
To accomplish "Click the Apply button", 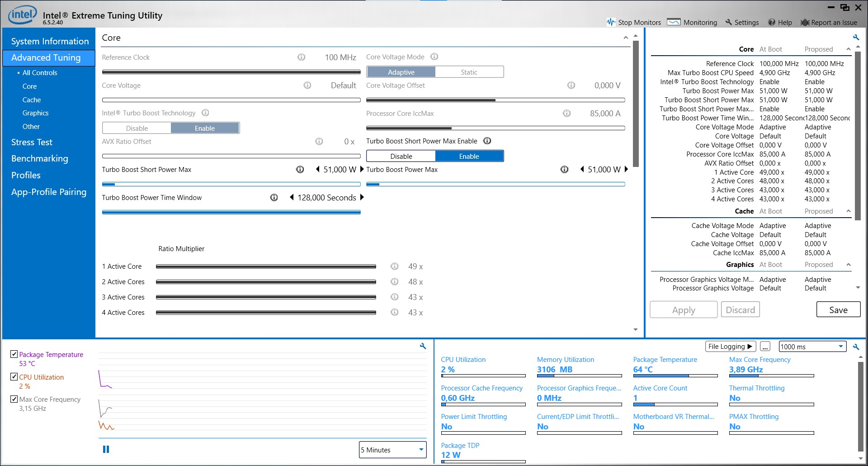I will 684,309.
